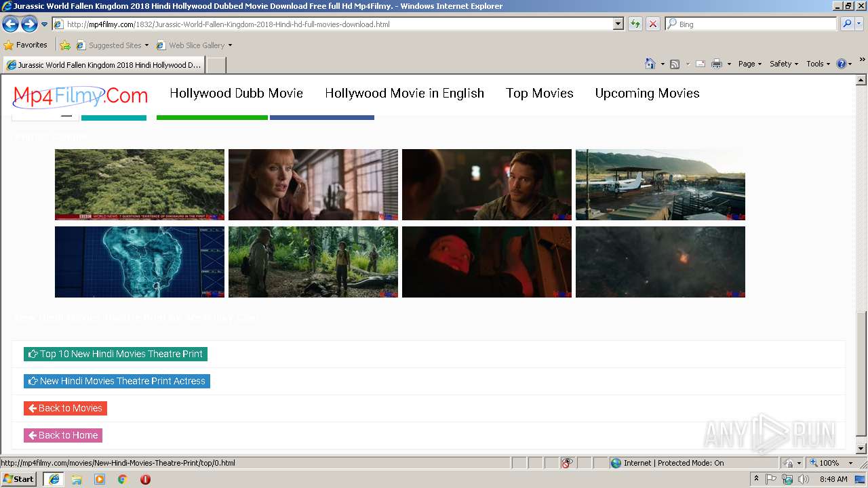Screen dimensions: 868x488
Task: Click the 8:48 AM clock
Action: click(833, 479)
